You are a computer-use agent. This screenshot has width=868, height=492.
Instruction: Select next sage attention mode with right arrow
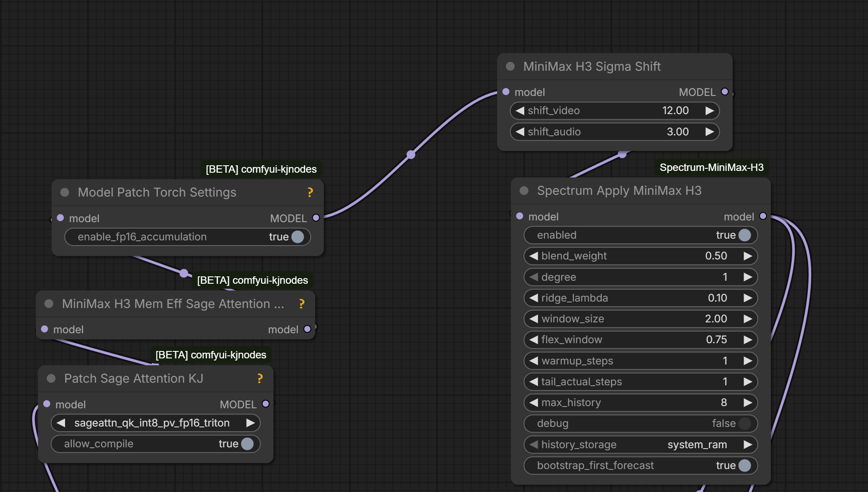[251, 423]
